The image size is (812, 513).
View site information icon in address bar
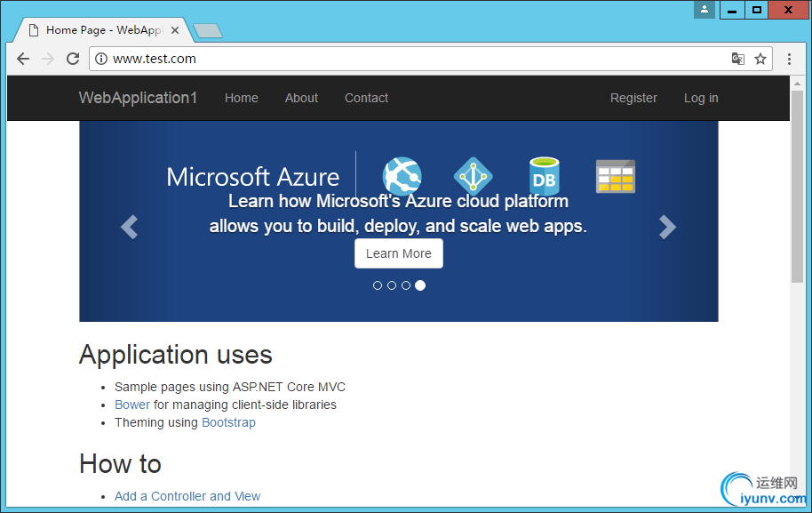coord(101,59)
